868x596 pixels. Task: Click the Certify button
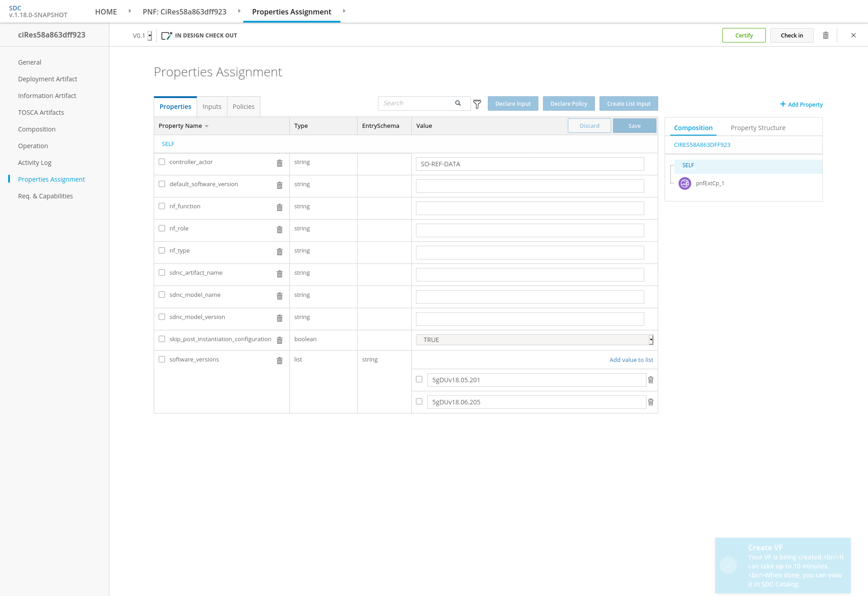tap(744, 35)
